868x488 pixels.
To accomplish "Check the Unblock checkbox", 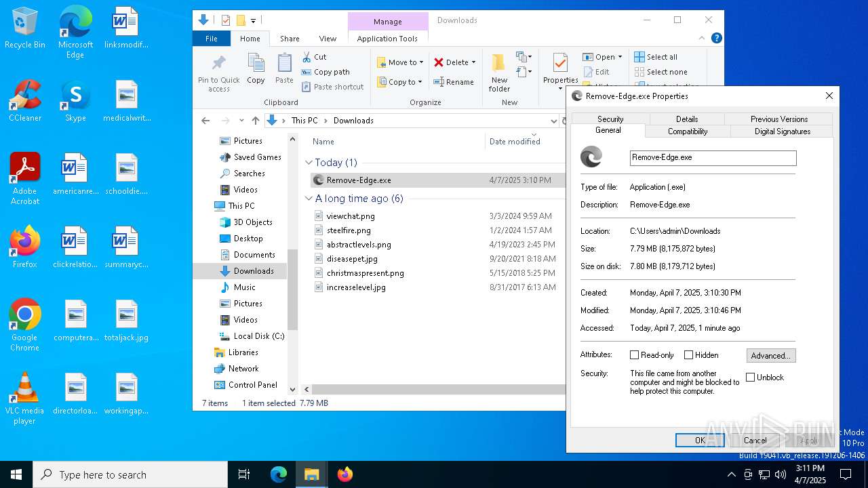I will point(751,378).
